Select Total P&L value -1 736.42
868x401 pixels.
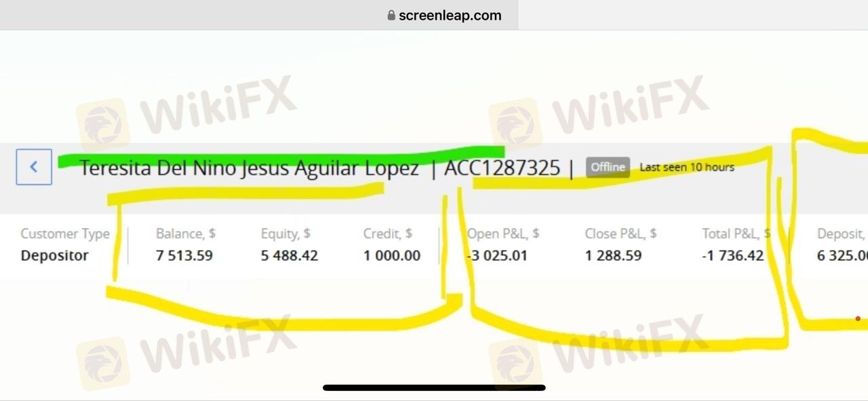pos(733,256)
